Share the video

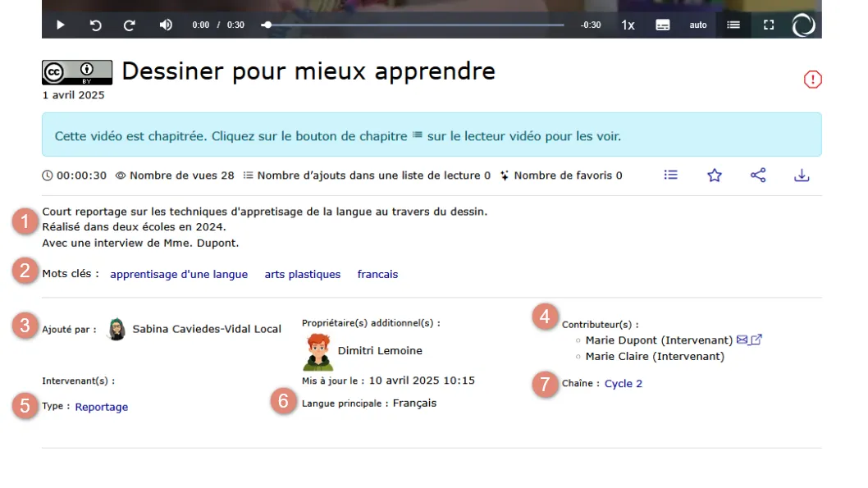tap(758, 176)
